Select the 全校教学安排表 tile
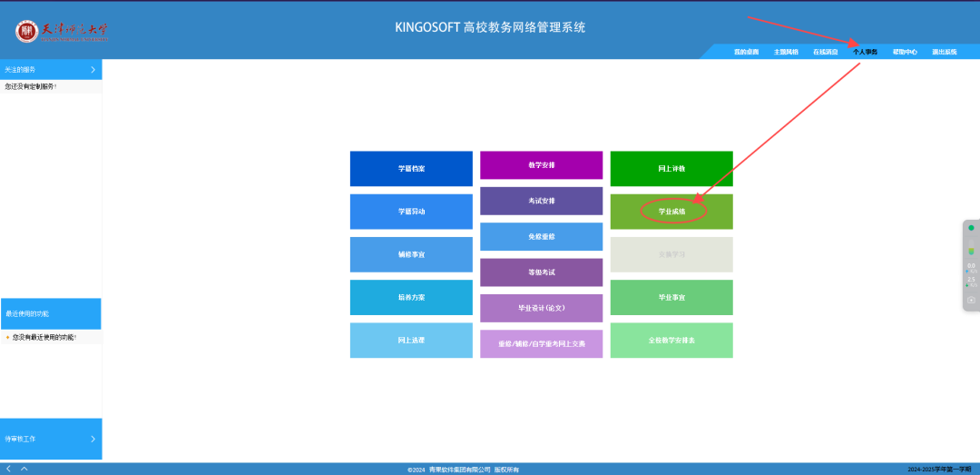The image size is (980, 475). (x=671, y=341)
